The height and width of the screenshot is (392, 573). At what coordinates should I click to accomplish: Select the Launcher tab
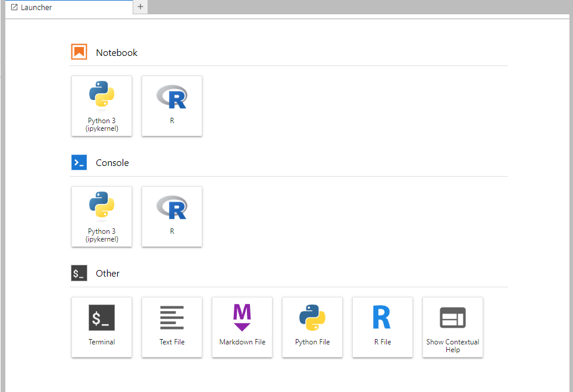pos(65,8)
